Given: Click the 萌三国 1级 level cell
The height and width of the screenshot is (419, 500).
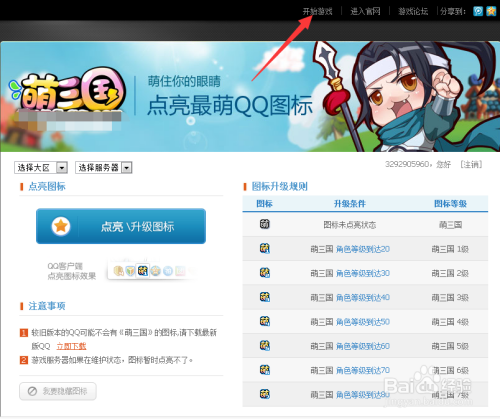Looking at the screenshot, I should pyautogui.click(x=450, y=249).
